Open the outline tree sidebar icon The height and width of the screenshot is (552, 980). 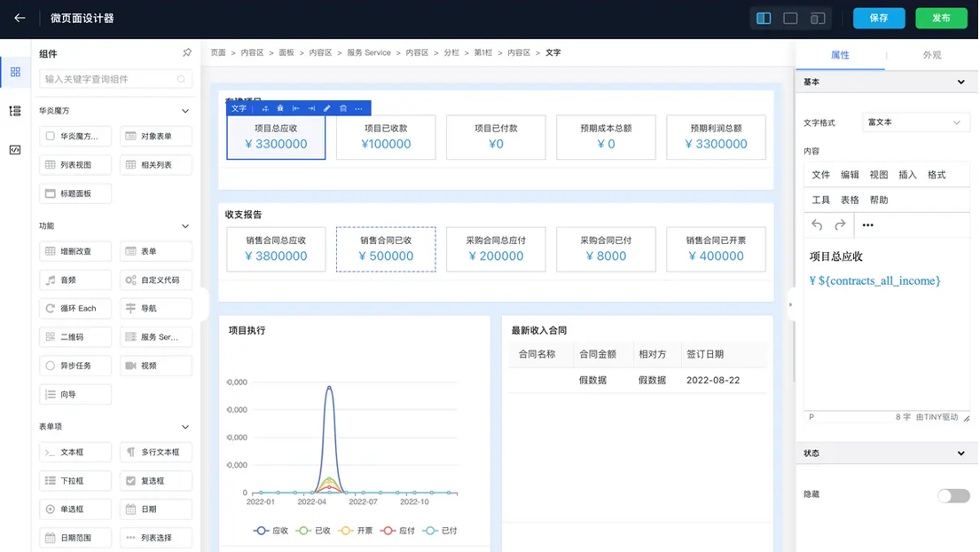(x=15, y=111)
